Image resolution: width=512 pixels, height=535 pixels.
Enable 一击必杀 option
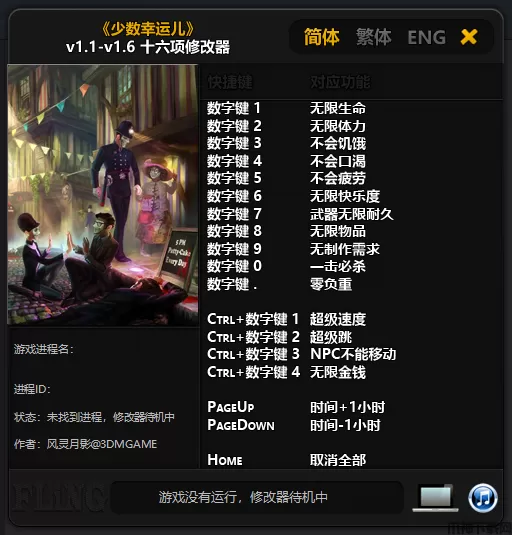click(x=338, y=266)
